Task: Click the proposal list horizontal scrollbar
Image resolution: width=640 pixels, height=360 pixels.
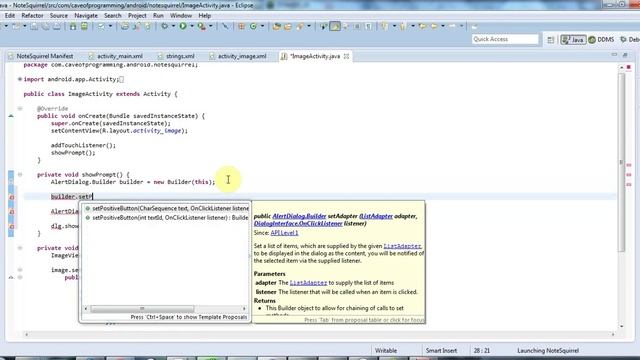Action: (x=142, y=309)
